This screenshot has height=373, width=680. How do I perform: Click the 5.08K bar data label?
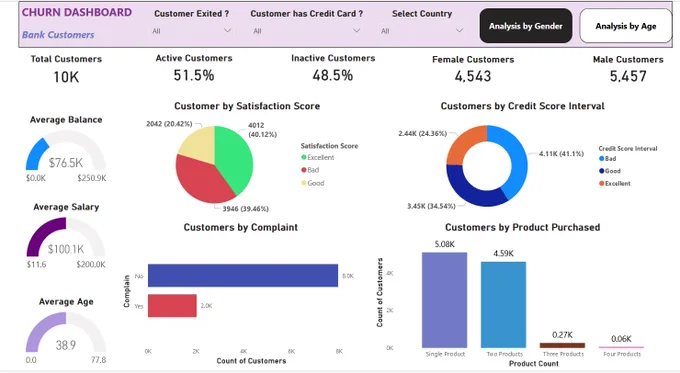445,245
